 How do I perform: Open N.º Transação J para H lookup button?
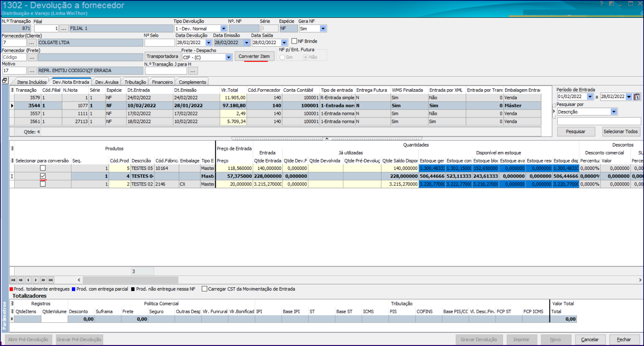(193, 71)
